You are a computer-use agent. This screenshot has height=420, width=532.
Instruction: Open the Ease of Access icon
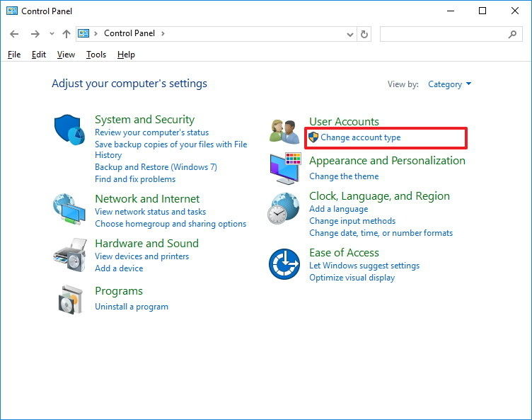click(x=284, y=264)
